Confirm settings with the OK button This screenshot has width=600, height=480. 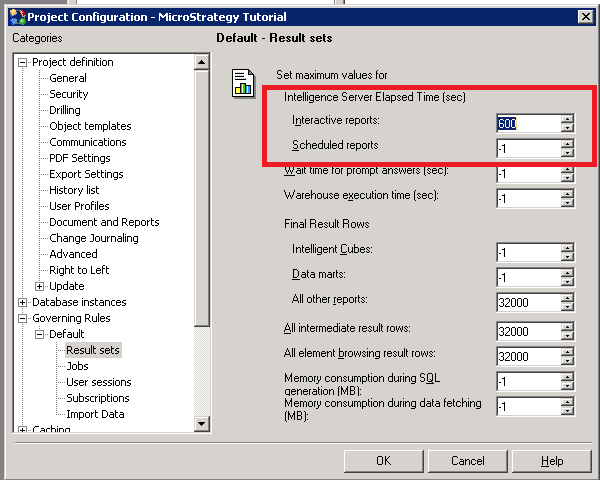point(384,461)
